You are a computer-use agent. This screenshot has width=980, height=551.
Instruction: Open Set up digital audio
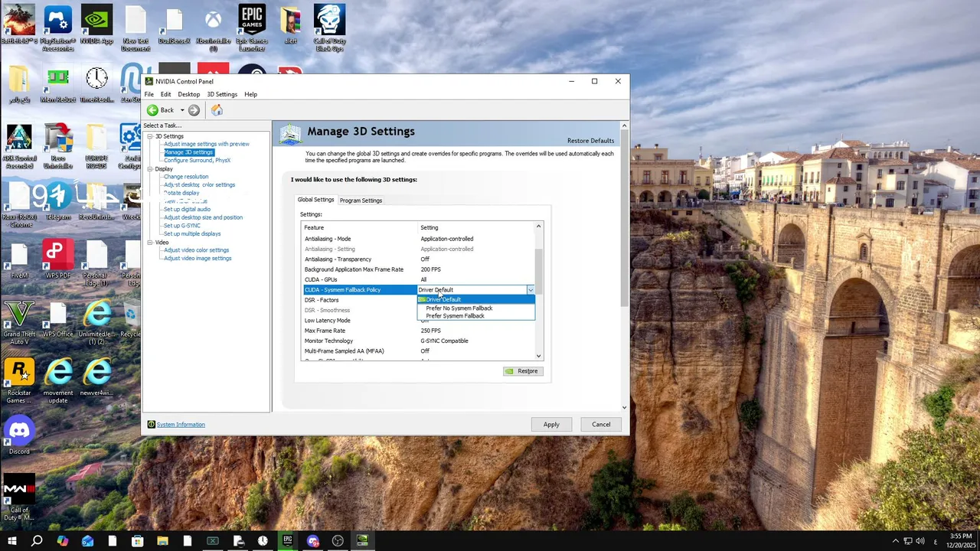187,209
